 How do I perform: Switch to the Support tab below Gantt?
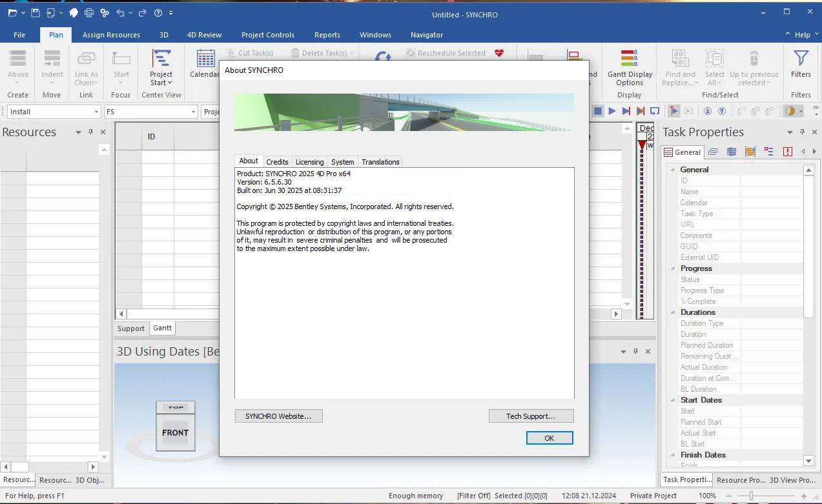click(x=131, y=328)
